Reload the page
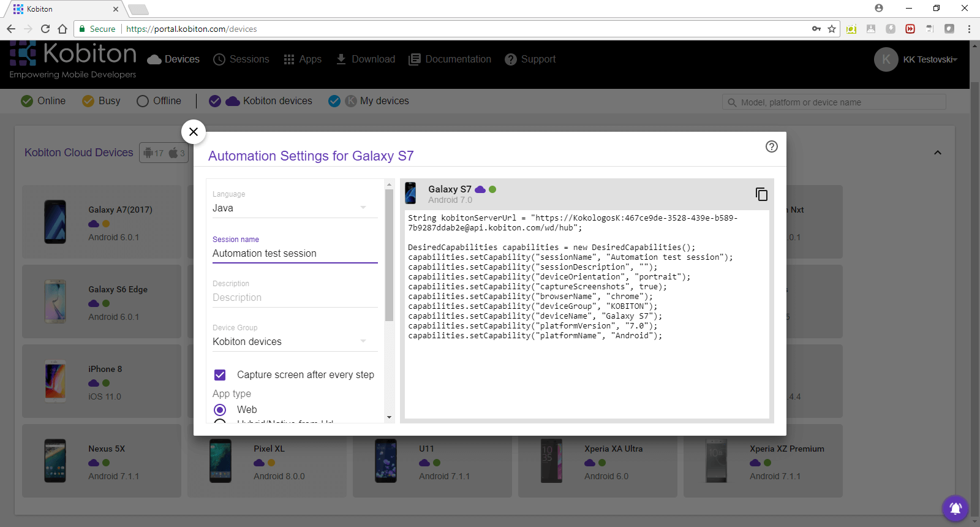The height and width of the screenshot is (527, 980). coord(45,29)
